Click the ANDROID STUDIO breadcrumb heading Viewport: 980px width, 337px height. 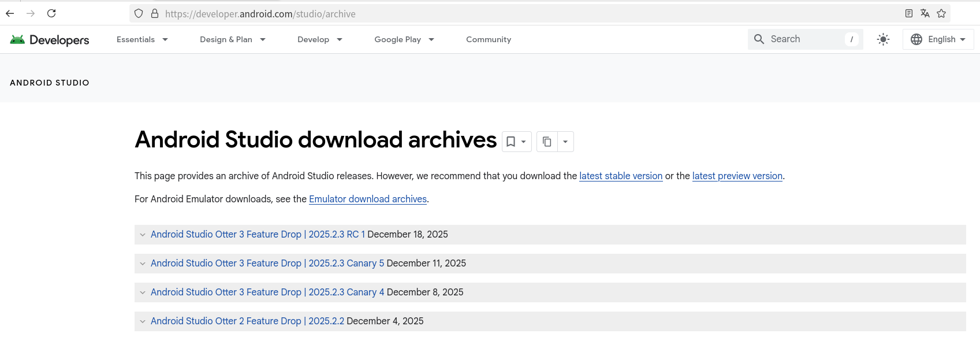pyautogui.click(x=50, y=83)
